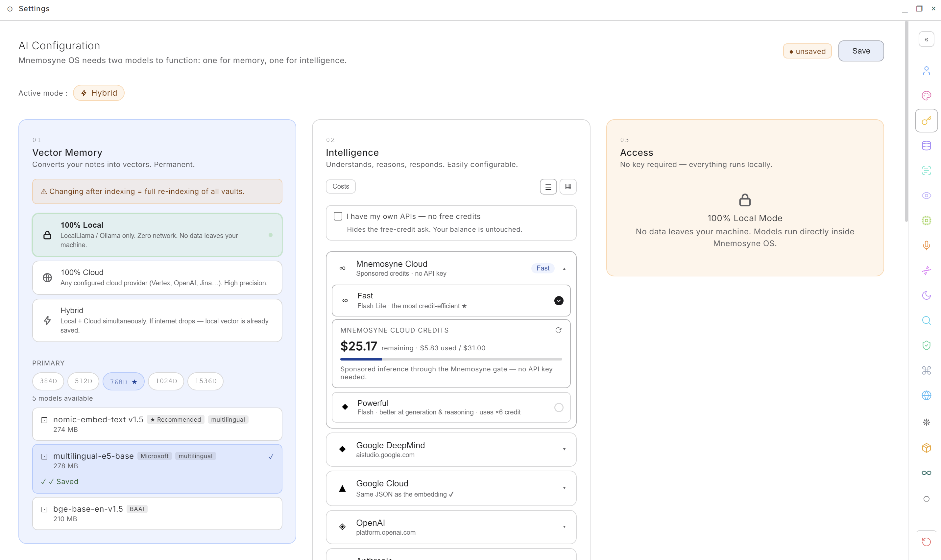Open the Costs button
The width and height of the screenshot is (941, 560).
pos(341,186)
